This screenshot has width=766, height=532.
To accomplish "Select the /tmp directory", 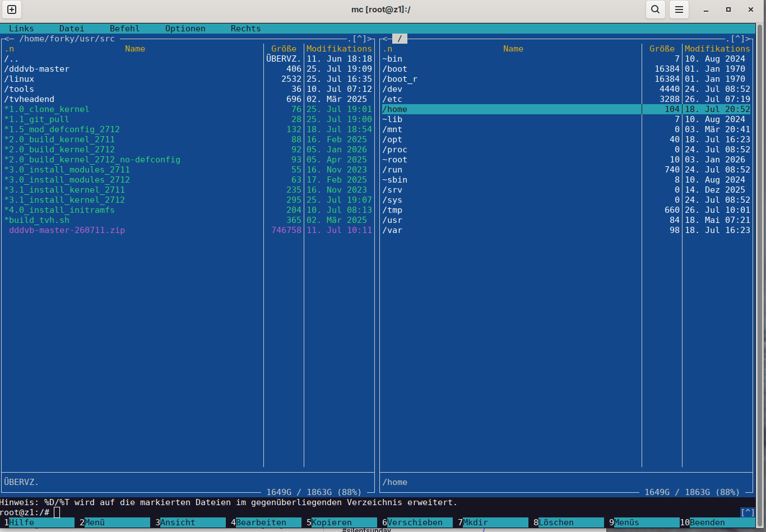I will click(x=567, y=210).
